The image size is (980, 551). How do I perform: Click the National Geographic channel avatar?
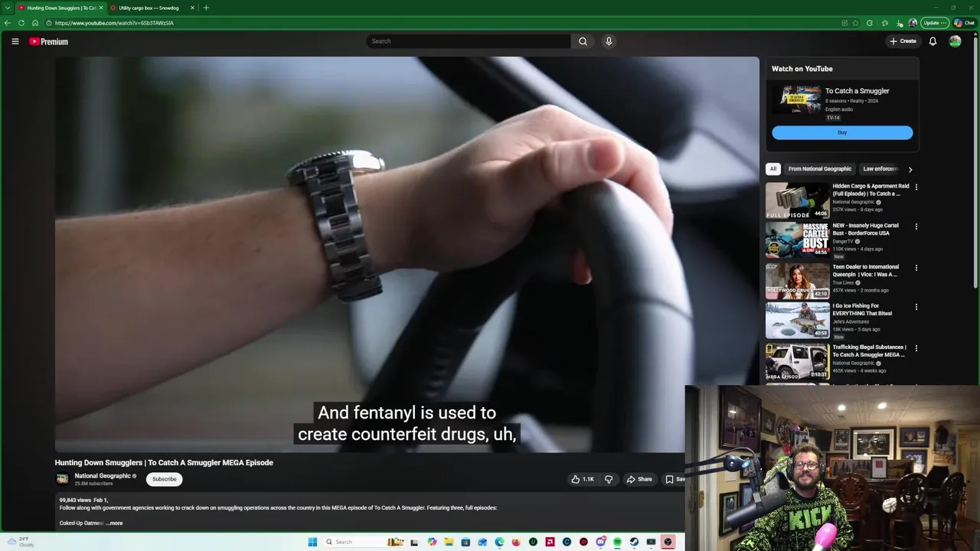(63, 479)
